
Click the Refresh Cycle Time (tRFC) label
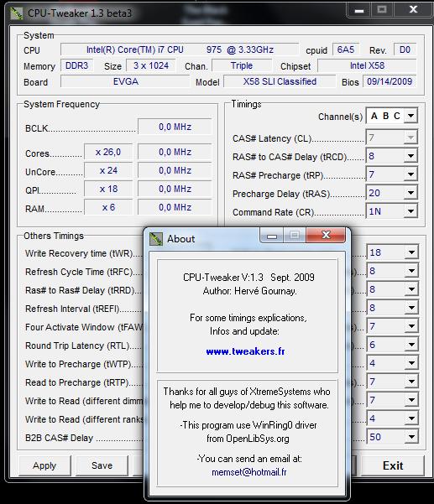[x=79, y=272]
